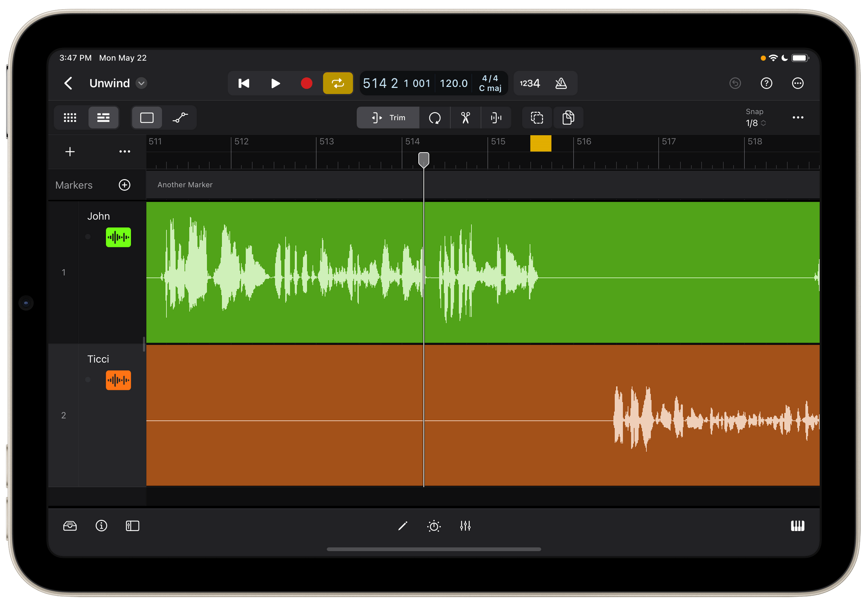Toggle the automation curve view button
Screen dimensions: 868x606
coord(180,117)
